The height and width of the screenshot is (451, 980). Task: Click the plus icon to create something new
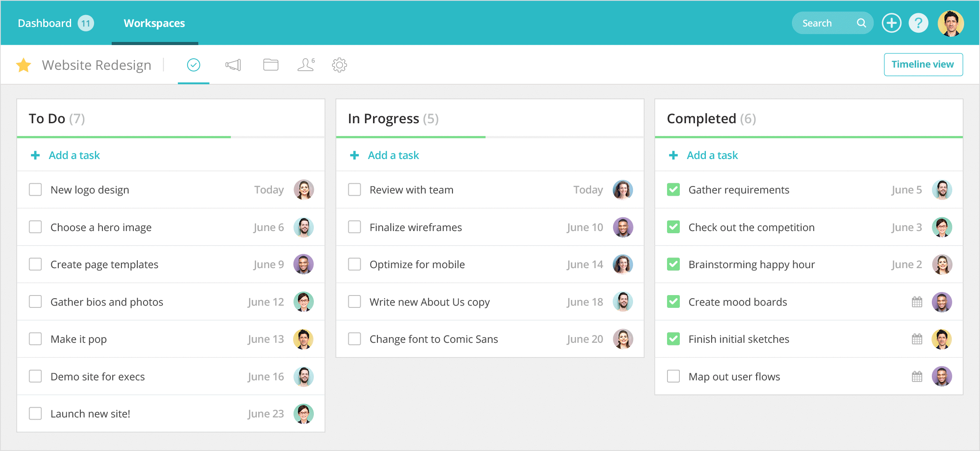pos(892,23)
